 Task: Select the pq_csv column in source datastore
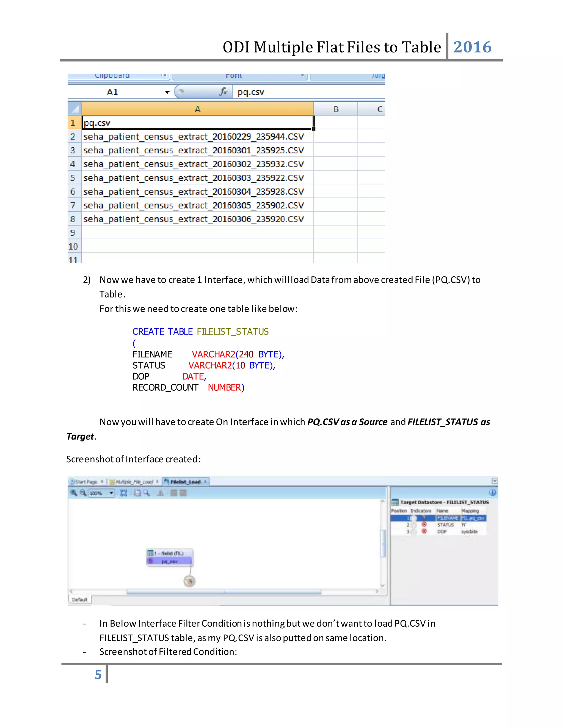[x=170, y=562]
